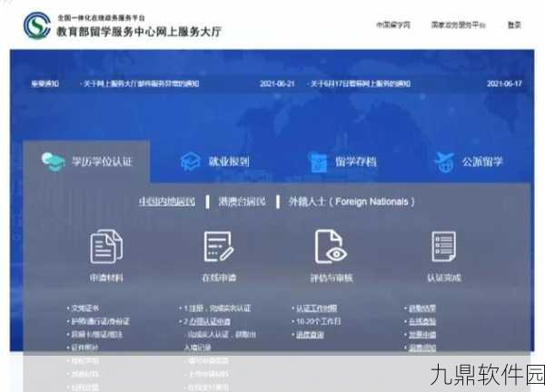The height and width of the screenshot is (392, 545).
Task: Click 登录 to log in
Action: [514, 25]
